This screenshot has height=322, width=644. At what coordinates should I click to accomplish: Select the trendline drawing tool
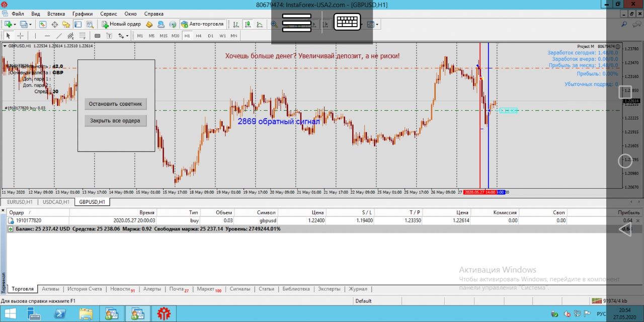point(59,36)
